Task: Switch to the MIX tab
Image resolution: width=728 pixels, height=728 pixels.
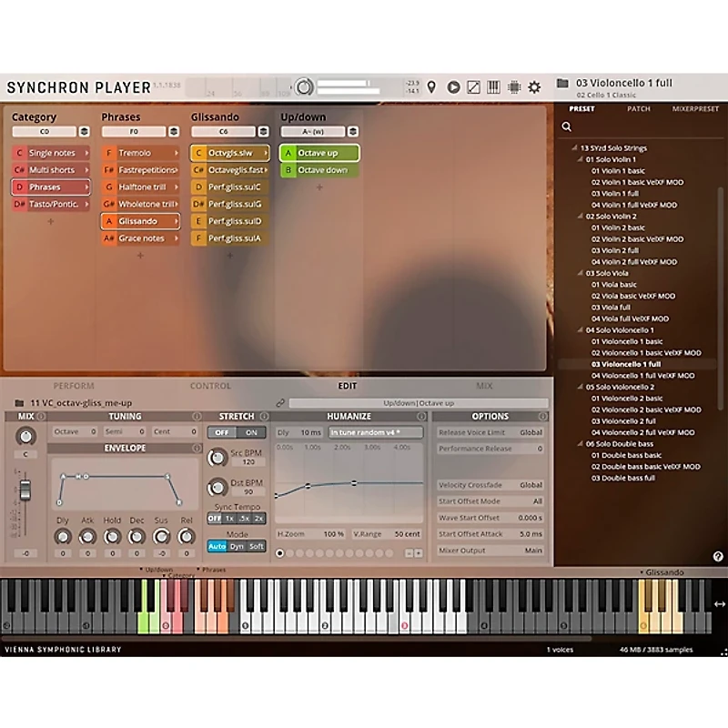Action: pyautogui.click(x=484, y=385)
